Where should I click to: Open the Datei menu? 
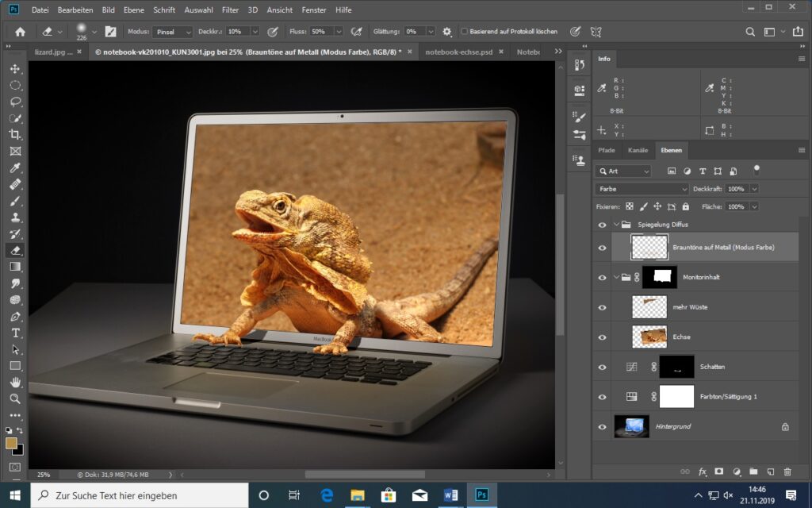tap(40, 10)
